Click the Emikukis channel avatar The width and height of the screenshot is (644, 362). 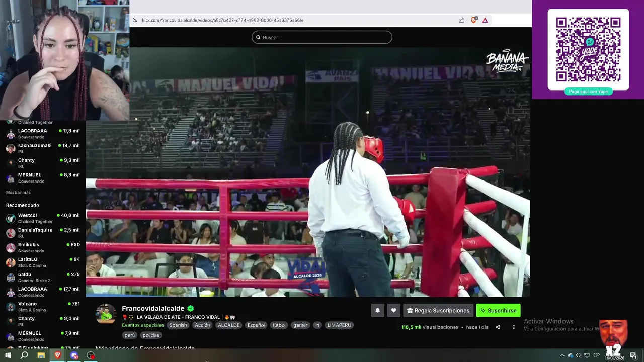pyautogui.click(x=11, y=248)
